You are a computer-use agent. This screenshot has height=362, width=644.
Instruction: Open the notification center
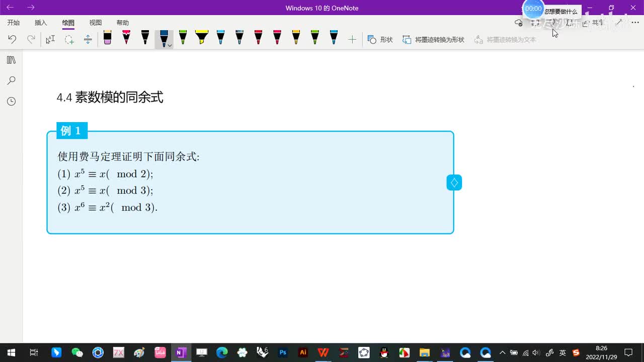(628, 352)
